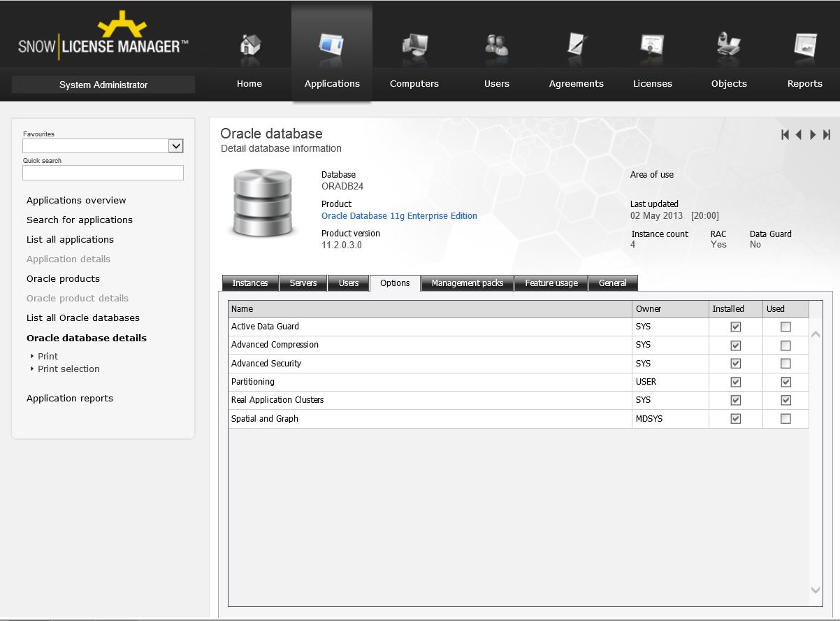Click the Licenses menu label
The image size is (840, 621).
652,83
